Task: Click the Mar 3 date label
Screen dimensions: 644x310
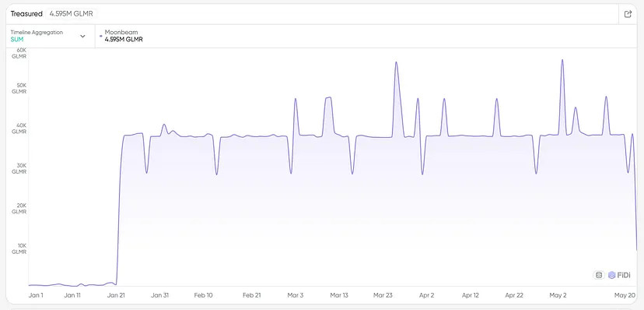Action: coord(296,295)
